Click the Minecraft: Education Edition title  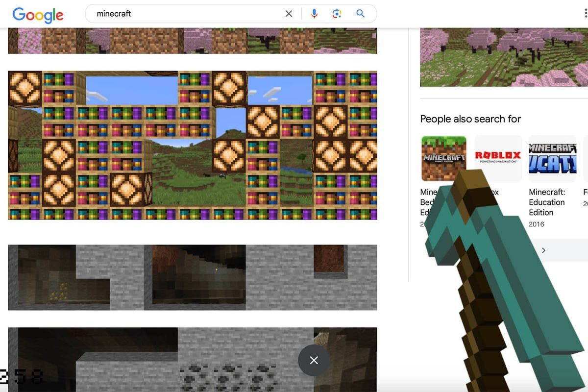547,202
